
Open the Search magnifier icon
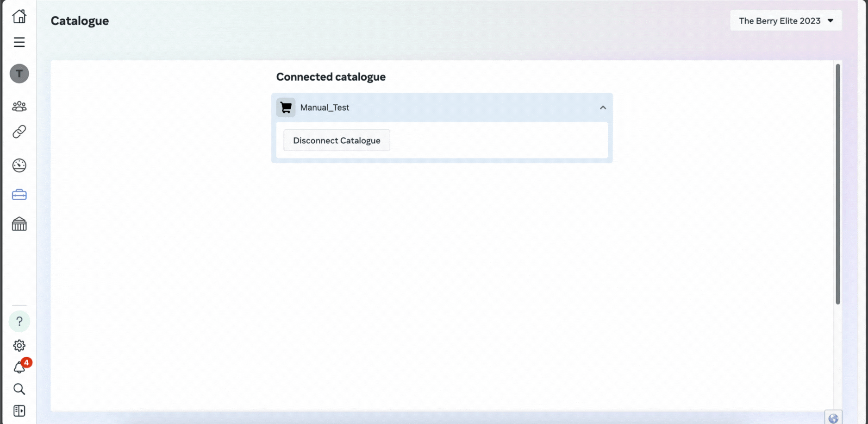coord(19,389)
